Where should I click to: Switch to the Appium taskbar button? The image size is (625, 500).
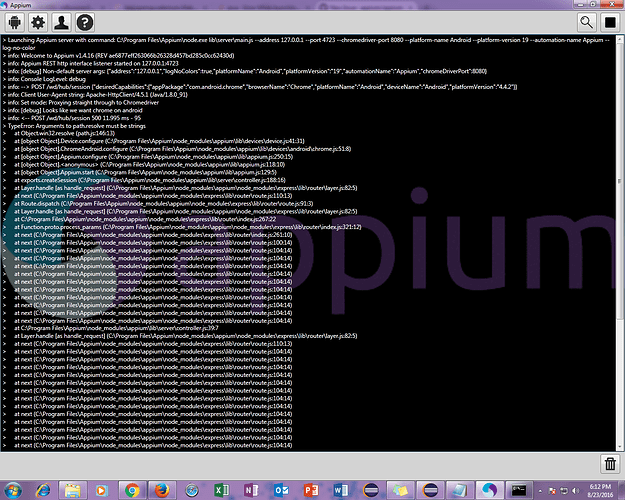(x=490, y=490)
